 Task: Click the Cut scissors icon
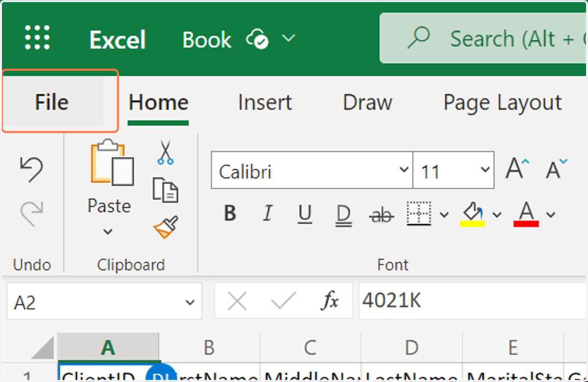[166, 152]
